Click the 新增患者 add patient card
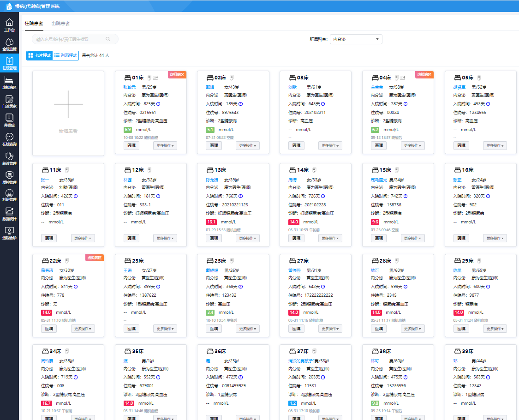The image size is (519, 420). (68, 113)
